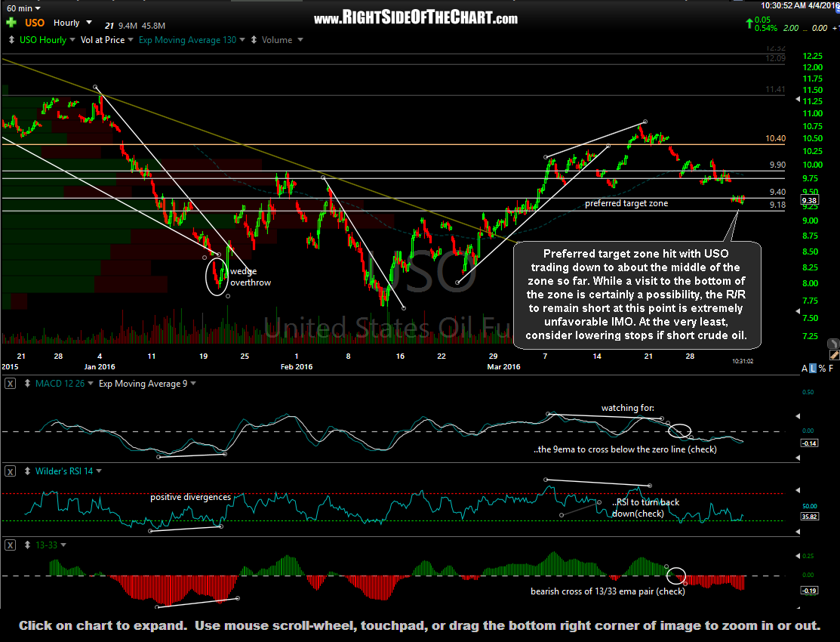Toggle the % percent scale option
The width and height of the screenshot is (840, 642).
click(822, 367)
